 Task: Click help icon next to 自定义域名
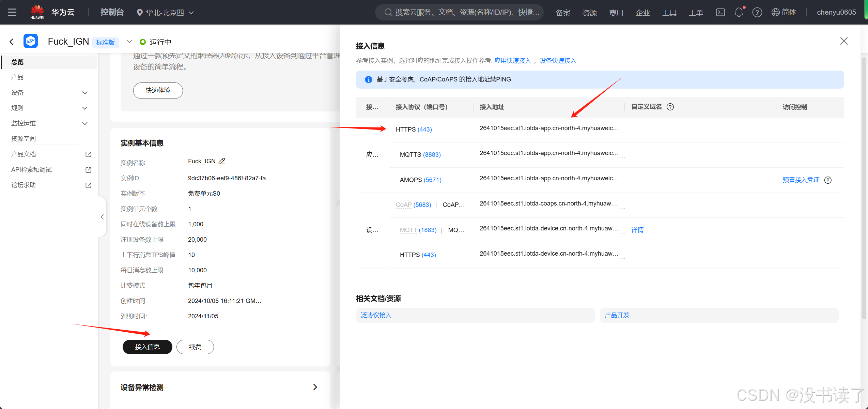[670, 107]
